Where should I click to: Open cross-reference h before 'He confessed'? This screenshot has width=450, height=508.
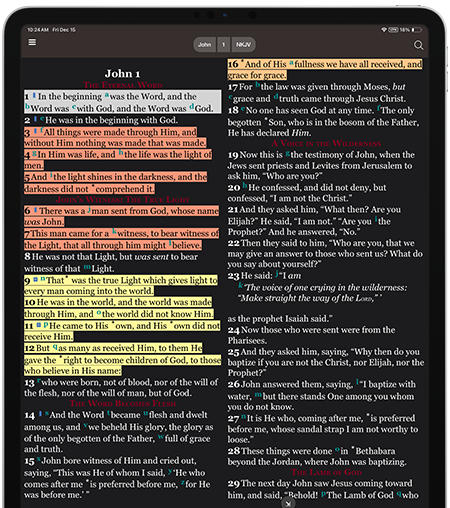tap(245, 186)
